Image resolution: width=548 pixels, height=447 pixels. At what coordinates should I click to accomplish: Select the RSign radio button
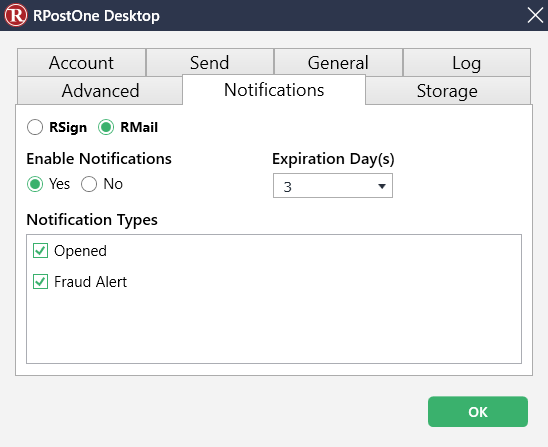(x=35, y=127)
